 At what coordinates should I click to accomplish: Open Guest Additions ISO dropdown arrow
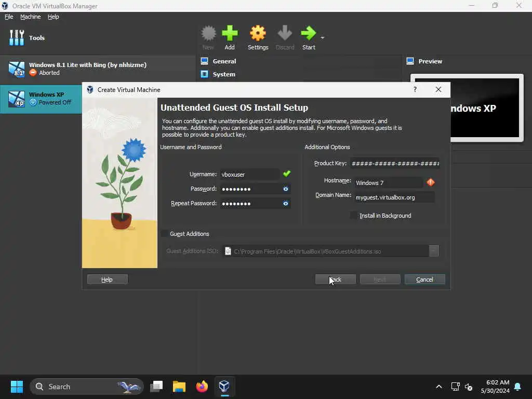[434, 251]
